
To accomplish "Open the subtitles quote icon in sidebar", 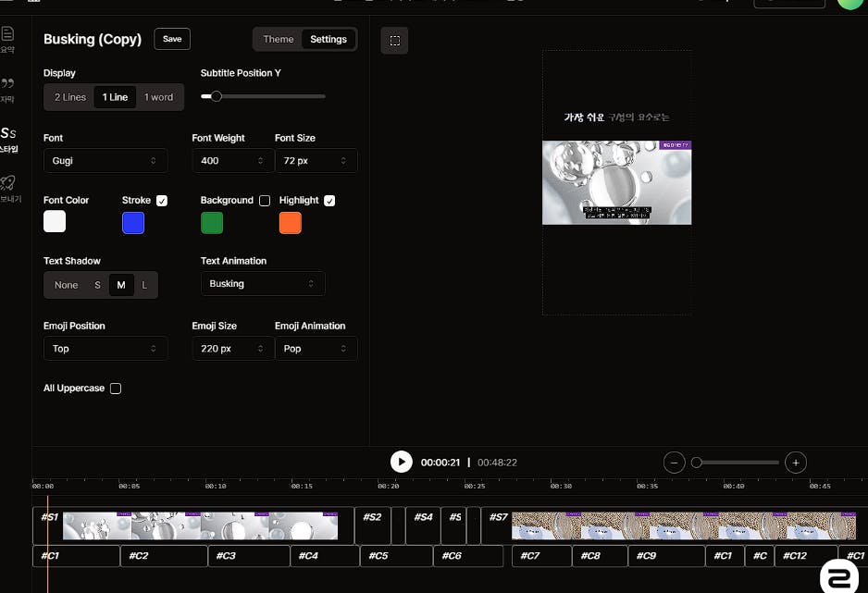I will click(8, 83).
